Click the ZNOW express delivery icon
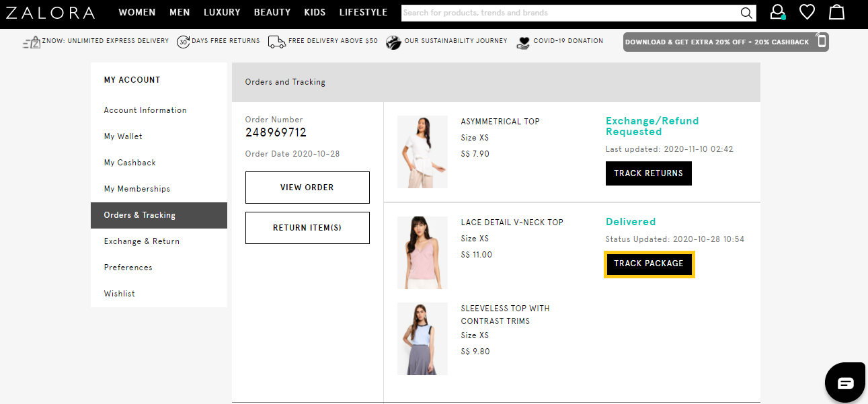Screen dimensions: 868x404 (31, 41)
